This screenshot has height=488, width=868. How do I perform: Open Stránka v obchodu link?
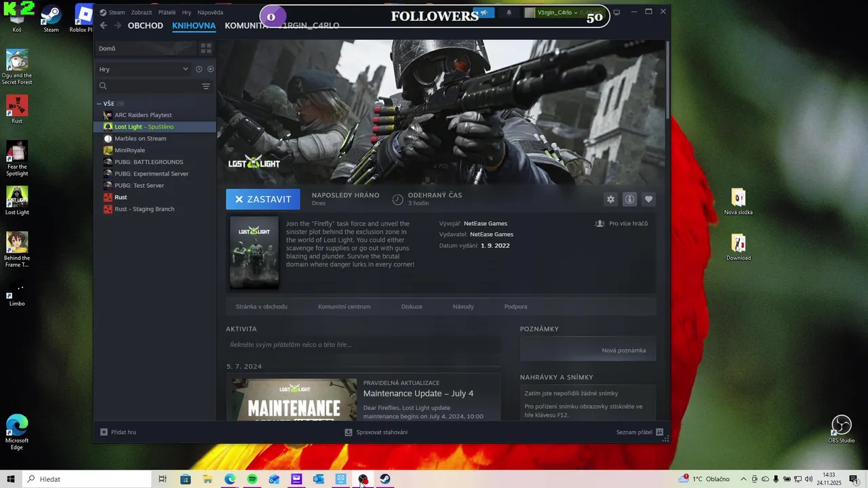click(261, 306)
